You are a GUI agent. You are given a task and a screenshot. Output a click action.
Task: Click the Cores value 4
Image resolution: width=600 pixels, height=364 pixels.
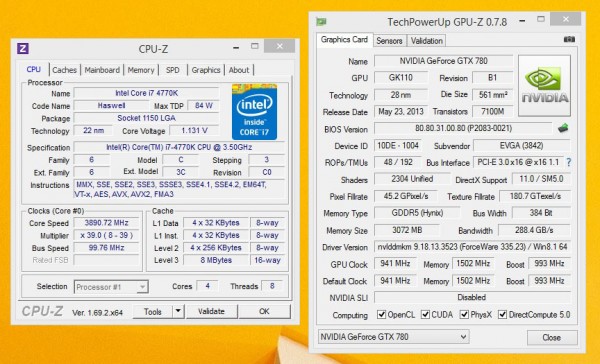pyautogui.click(x=207, y=286)
